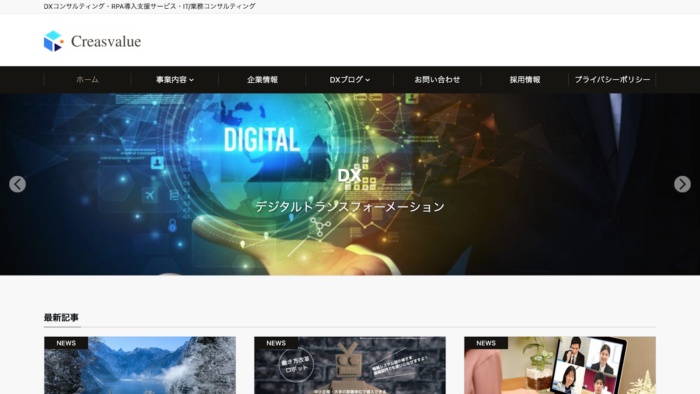Open the video conference news thumbnail
The height and width of the screenshot is (394, 700).
[560, 365]
